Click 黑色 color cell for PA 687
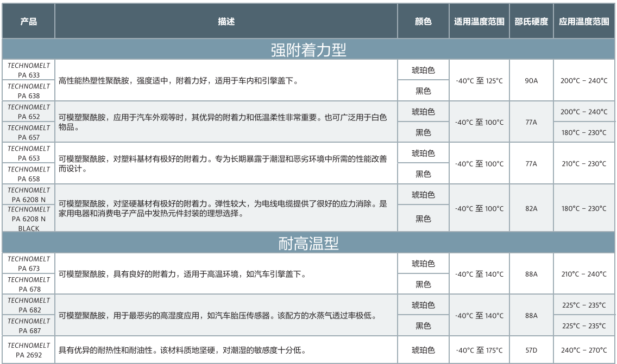 pyautogui.click(x=424, y=326)
